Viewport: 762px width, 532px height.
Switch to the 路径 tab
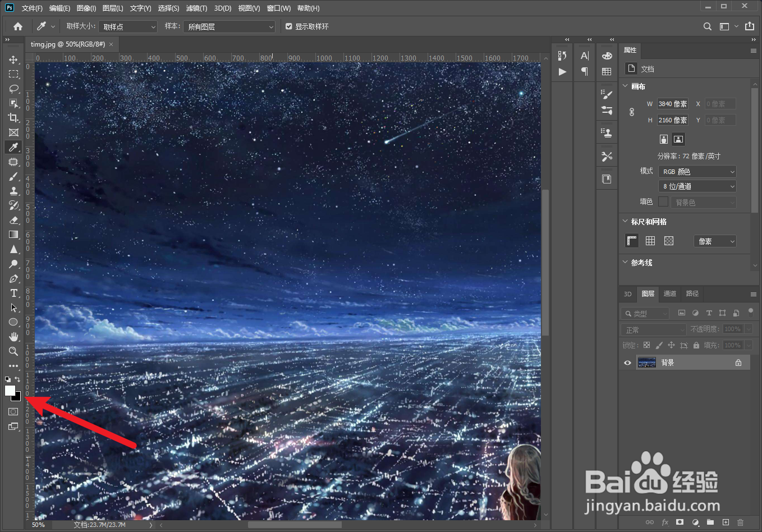[692, 293]
